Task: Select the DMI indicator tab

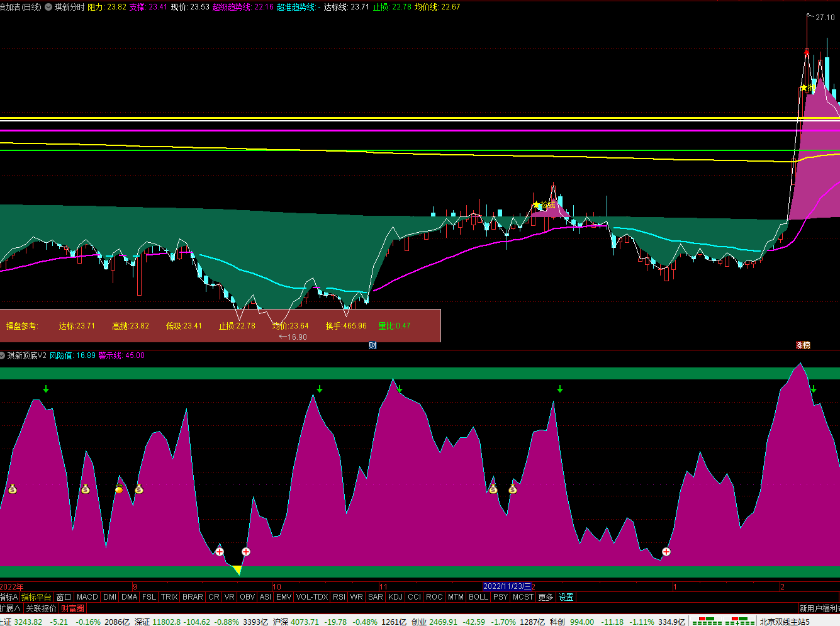Action: tap(110, 597)
